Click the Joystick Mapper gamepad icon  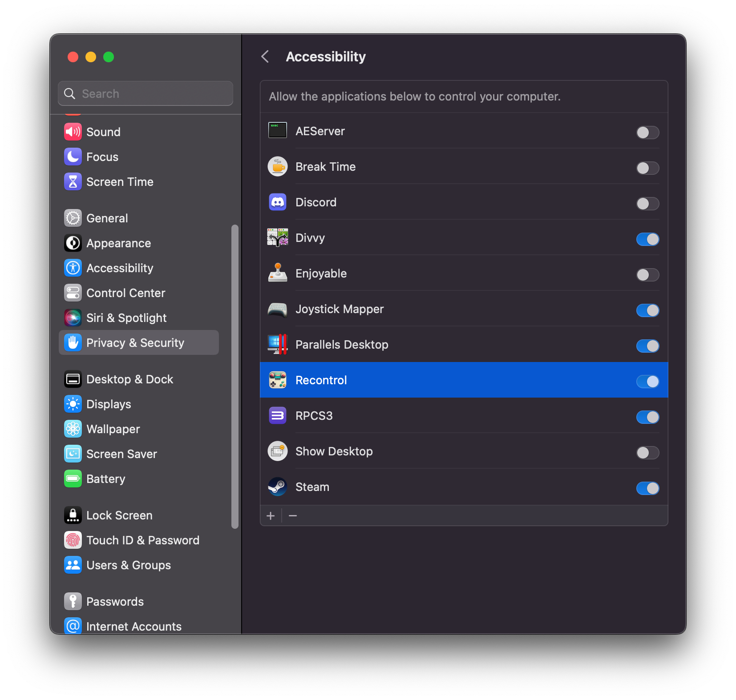pos(277,309)
